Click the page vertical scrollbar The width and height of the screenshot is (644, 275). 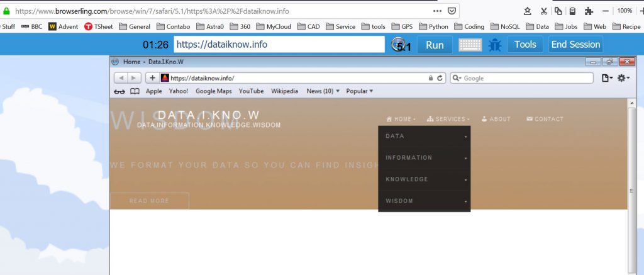(632, 189)
